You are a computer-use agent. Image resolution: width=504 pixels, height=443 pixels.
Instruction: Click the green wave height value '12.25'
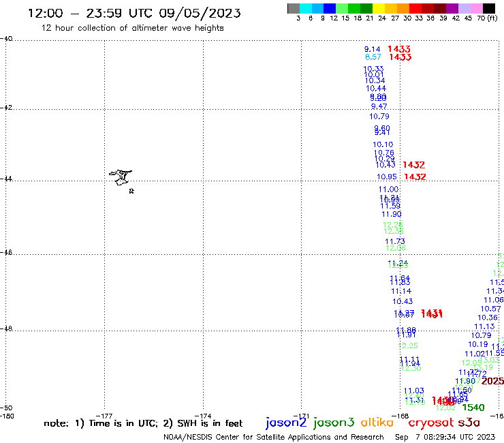(x=408, y=346)
